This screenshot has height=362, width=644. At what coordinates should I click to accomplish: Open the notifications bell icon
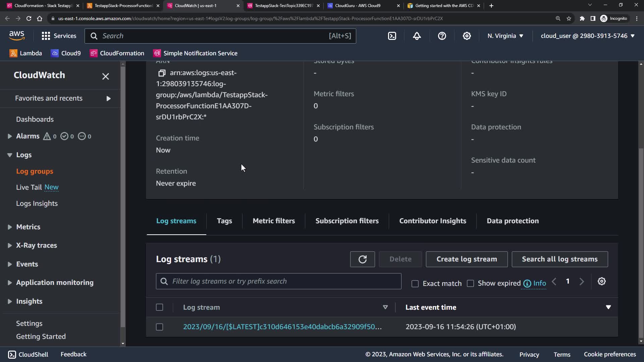coord(417,36)
